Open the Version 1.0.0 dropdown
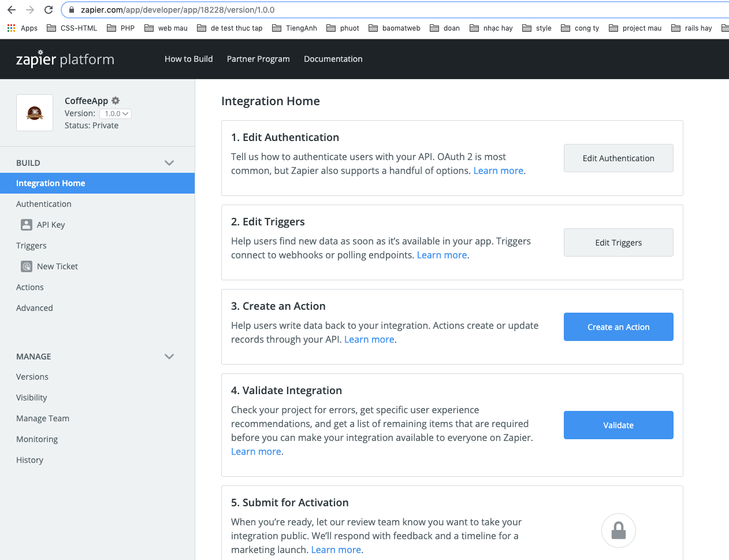Image resolution: width=729 pixels, height=560 pixels. (x=116, y=114)
